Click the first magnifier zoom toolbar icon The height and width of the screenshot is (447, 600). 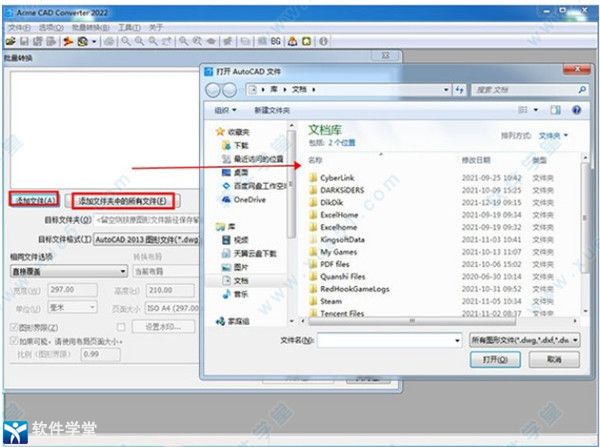[x=126, y=41]
